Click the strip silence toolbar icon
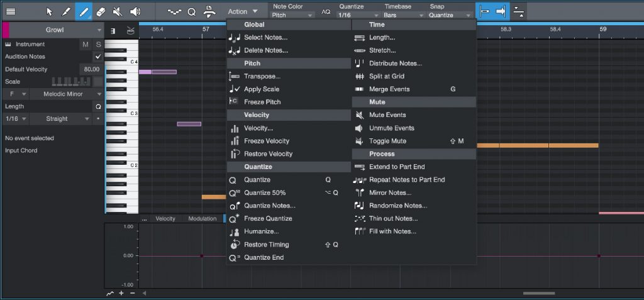Image resolution: width=644 pixels, height=300 pixels. pos(519,11)
